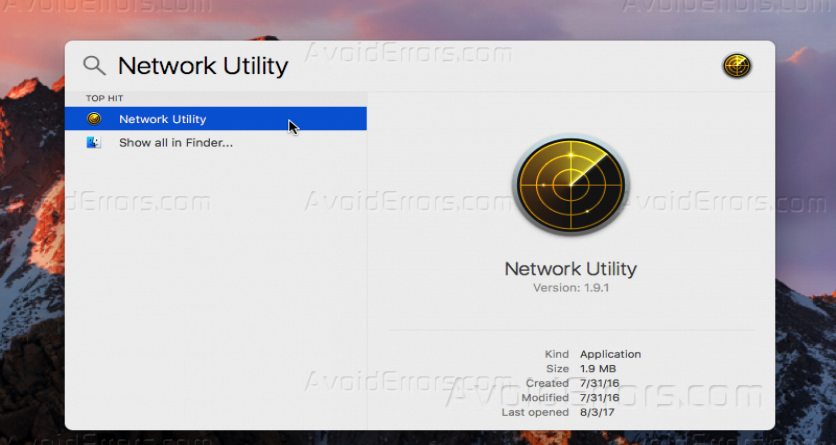The image size is (836, 445).
Task: Select the Network Utility top hit row
Action: (x=215, y=118)
